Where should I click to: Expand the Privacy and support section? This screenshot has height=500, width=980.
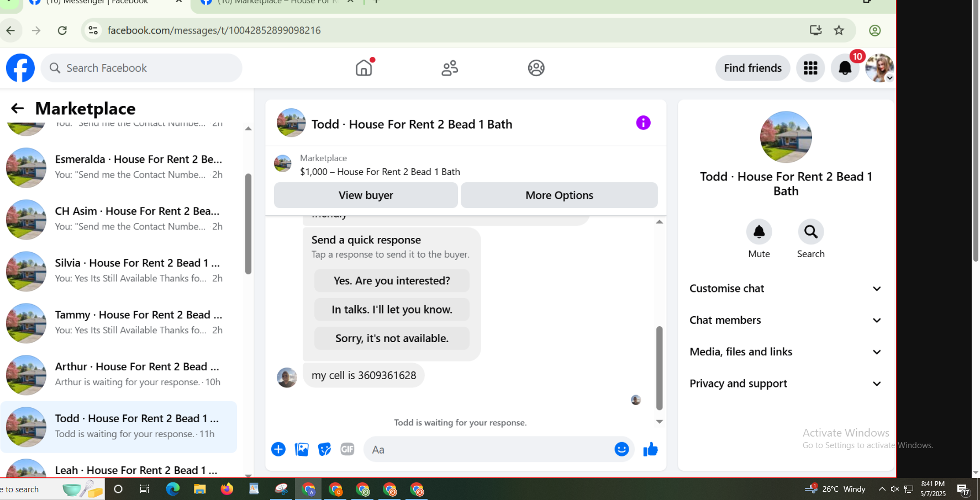785,384
